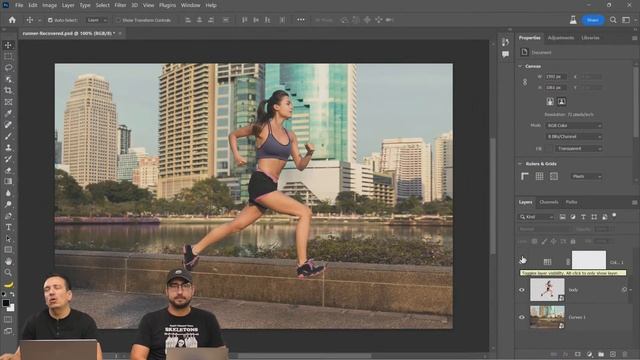Open the History panel icon in dock

point(505,42)
